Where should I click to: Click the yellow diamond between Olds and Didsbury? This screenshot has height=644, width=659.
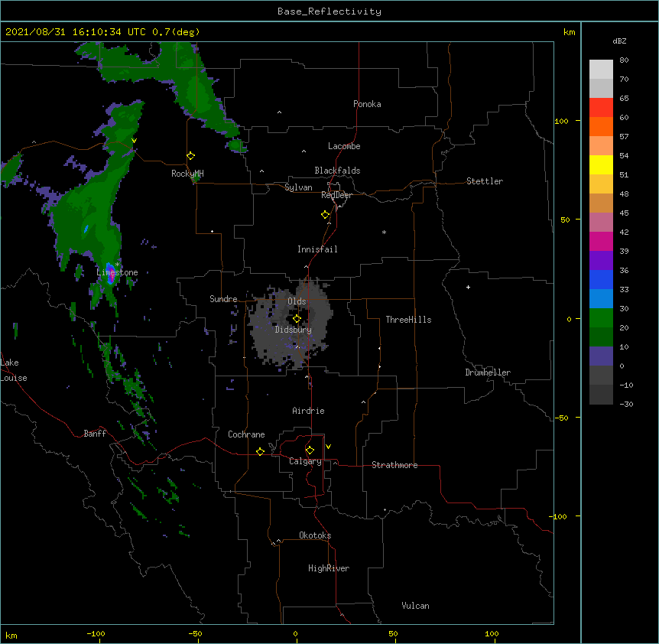pos(297,319)
